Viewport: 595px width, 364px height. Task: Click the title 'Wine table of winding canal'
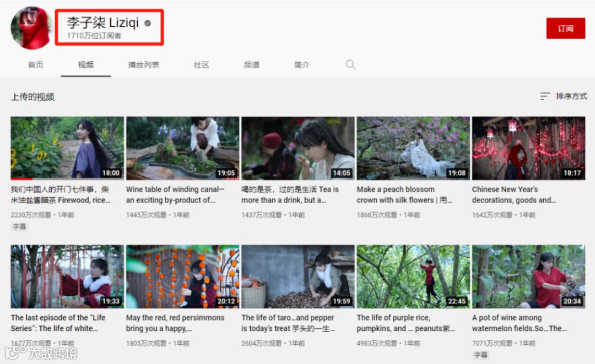click(x=175, y=194)
